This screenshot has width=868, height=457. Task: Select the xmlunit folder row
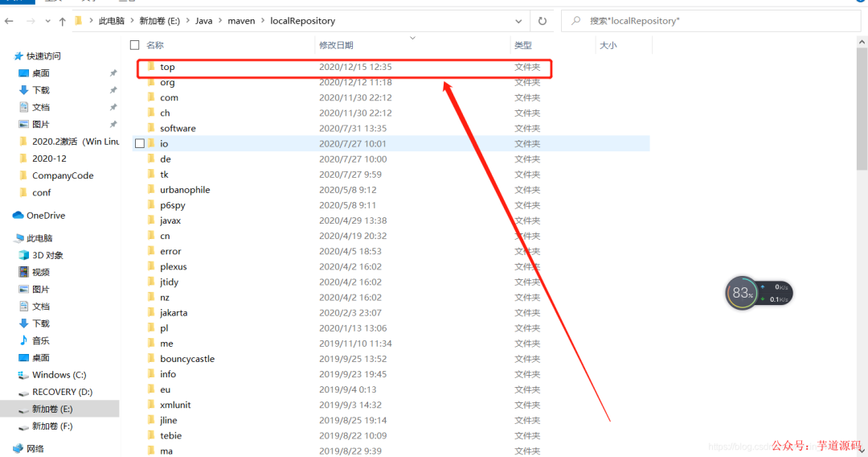(391, 405)
